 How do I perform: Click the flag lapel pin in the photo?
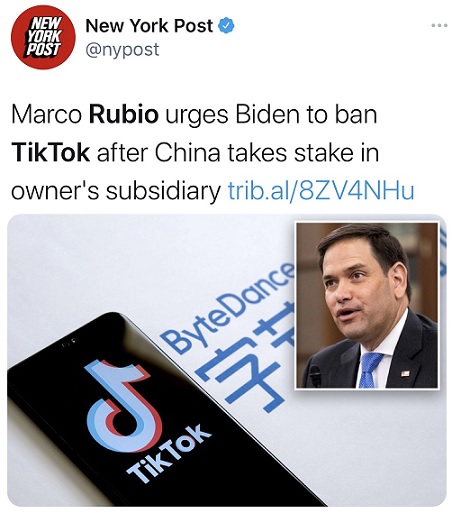point(405,373)
